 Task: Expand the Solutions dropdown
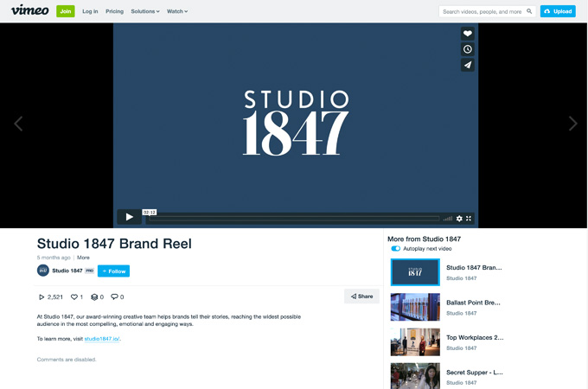pos(145,11)
